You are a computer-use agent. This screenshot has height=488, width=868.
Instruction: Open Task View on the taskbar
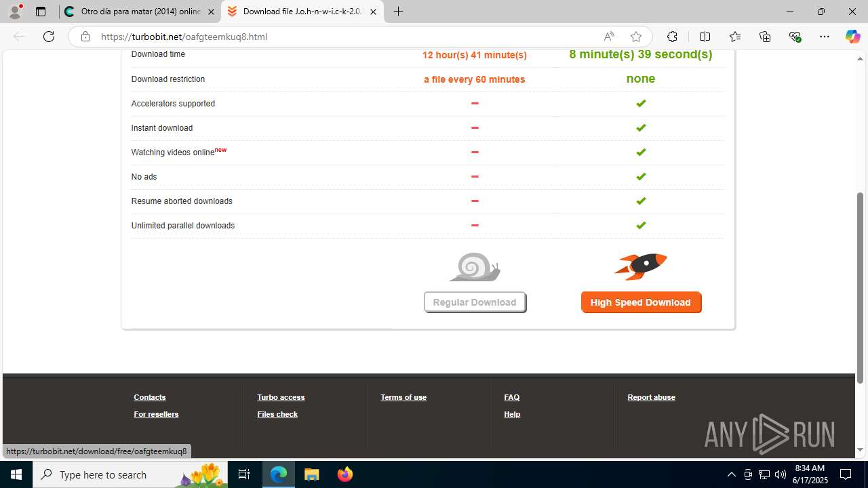(x=244, y=474)
